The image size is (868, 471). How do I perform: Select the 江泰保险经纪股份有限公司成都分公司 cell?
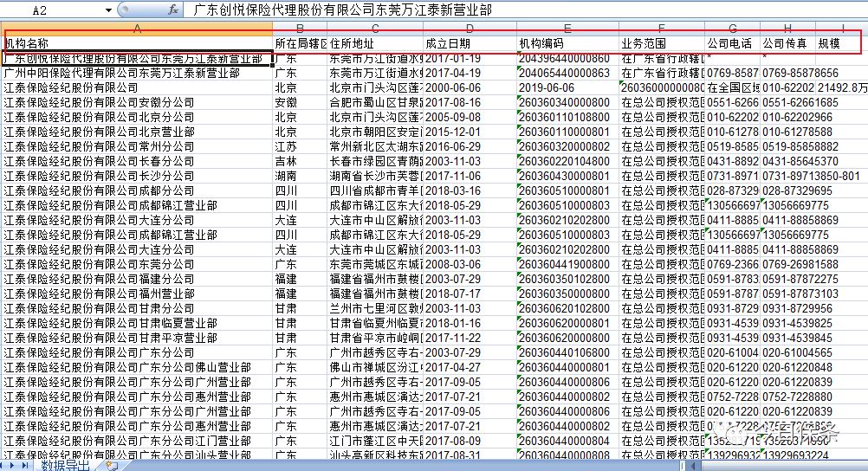137,191
